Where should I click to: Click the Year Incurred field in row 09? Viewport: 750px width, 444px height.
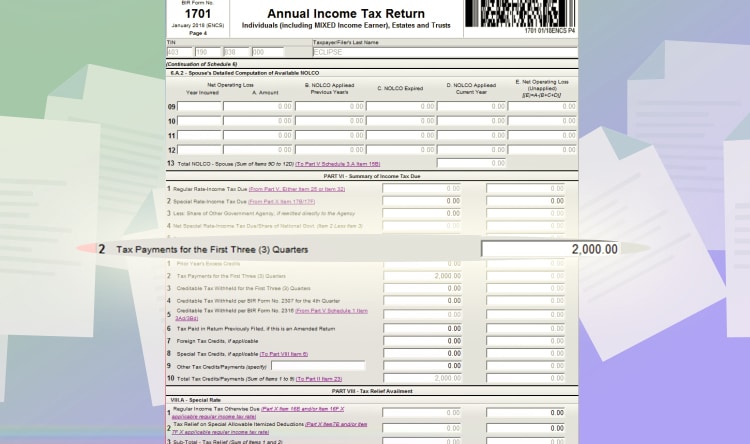click(199, 106)
